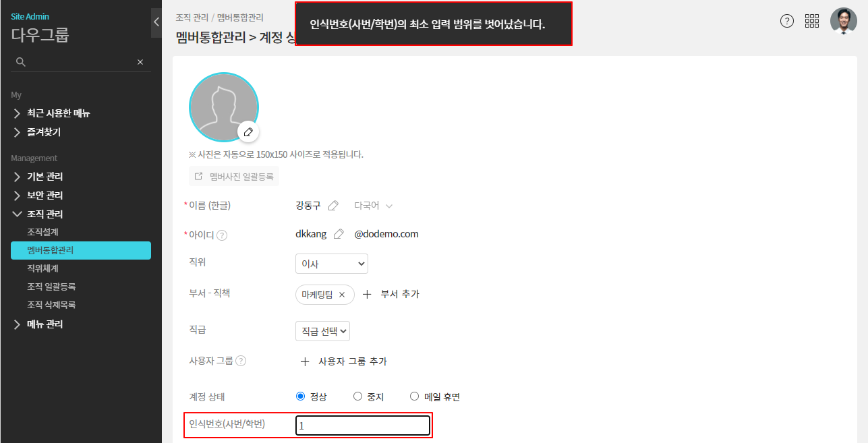
Task: Expand the 다국어 name dropdown
Action: 373,206
